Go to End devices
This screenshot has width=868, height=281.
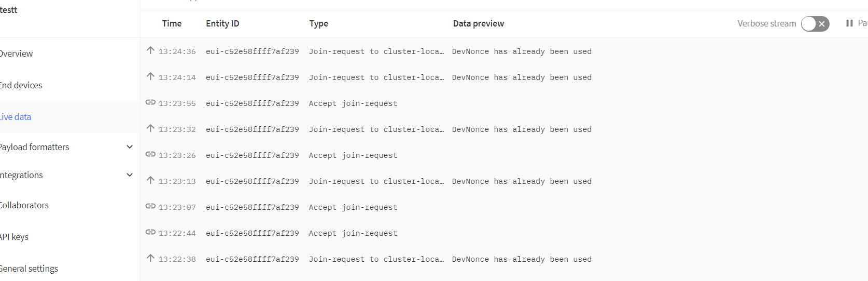point(21,85)
